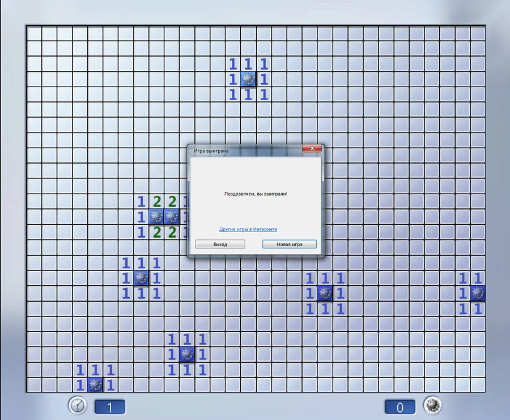The width and height of the screenshot is (510, 420).
Task: Click the 1 left of the bottom-row mine
Action: coord(80,385)
